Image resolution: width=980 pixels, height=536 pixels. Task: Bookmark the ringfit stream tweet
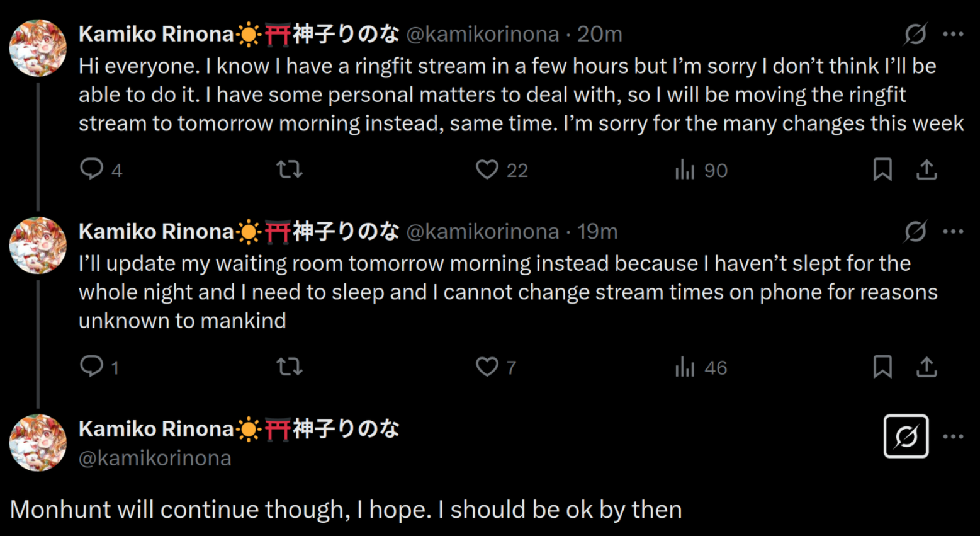coord(882,169)
